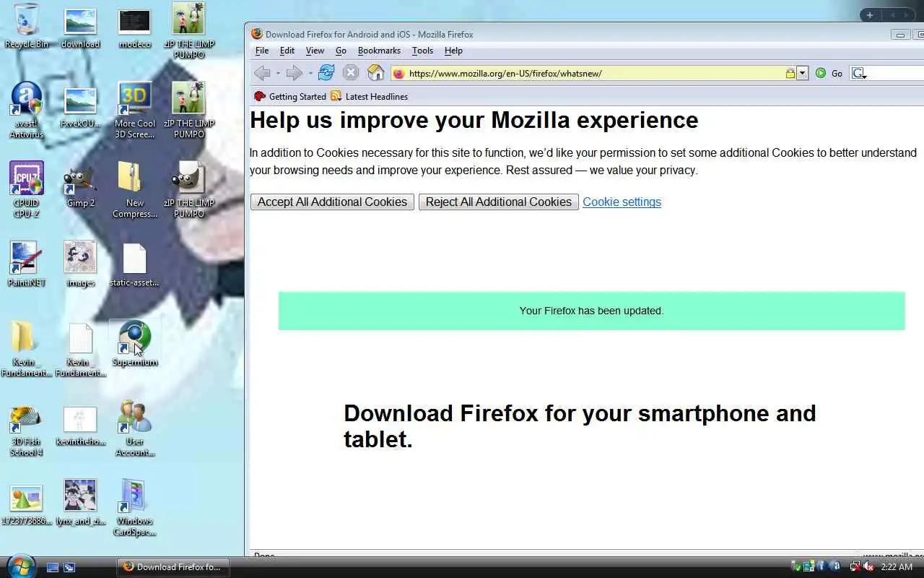Open the Recycle Bin desktop icon
The image size is (924, 578).
pyautogui.click(x=27, y=26)
